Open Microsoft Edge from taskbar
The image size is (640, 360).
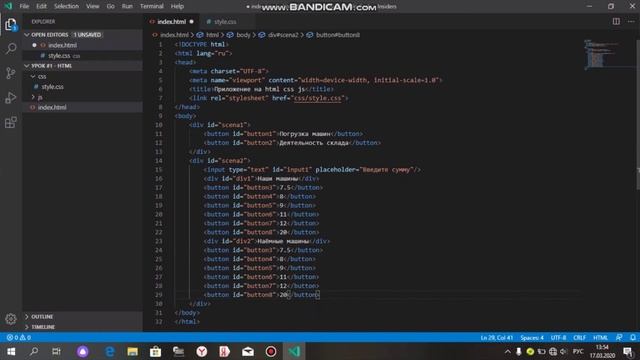click(109, 351)
